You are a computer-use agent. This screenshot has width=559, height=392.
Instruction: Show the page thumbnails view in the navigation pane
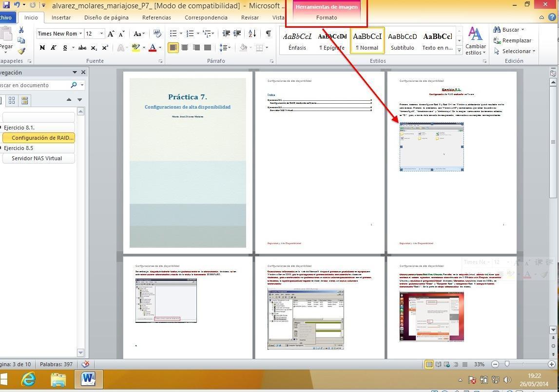12,100
